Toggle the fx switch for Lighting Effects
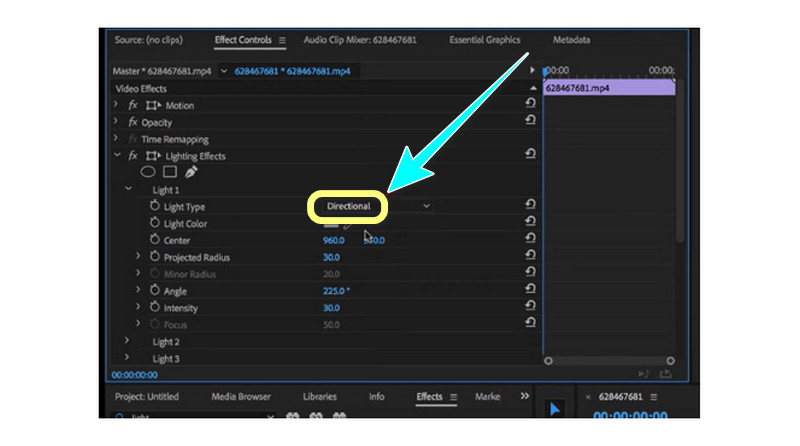 pyautogui.click(x=133, y=156)
